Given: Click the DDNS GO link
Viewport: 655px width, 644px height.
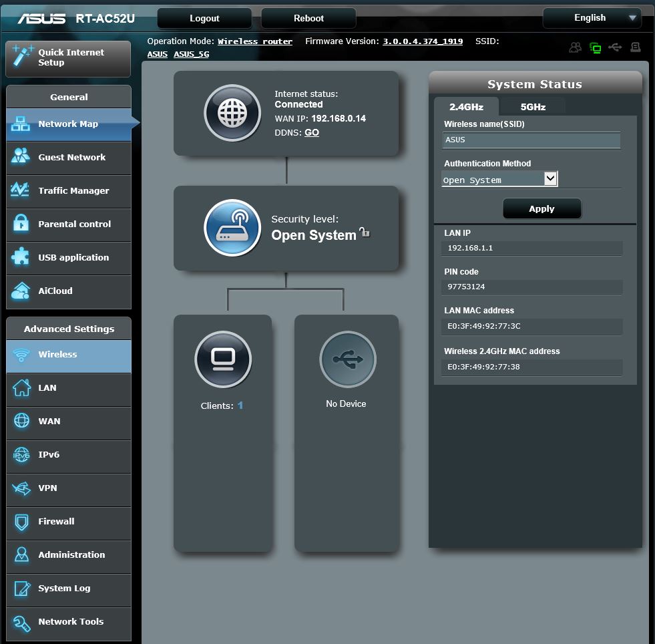Looking at the screenshot, I should point(312,132).
